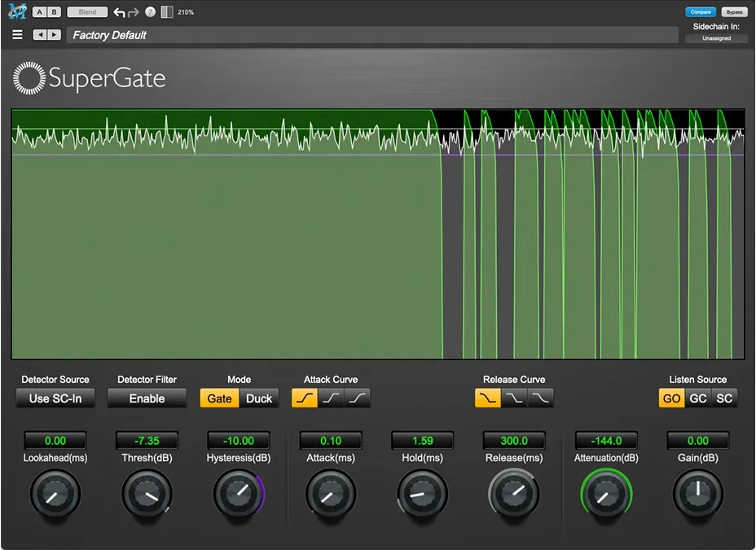Click the Gain value field showing 0.00
756x550 pixels.
coord(697,441)
